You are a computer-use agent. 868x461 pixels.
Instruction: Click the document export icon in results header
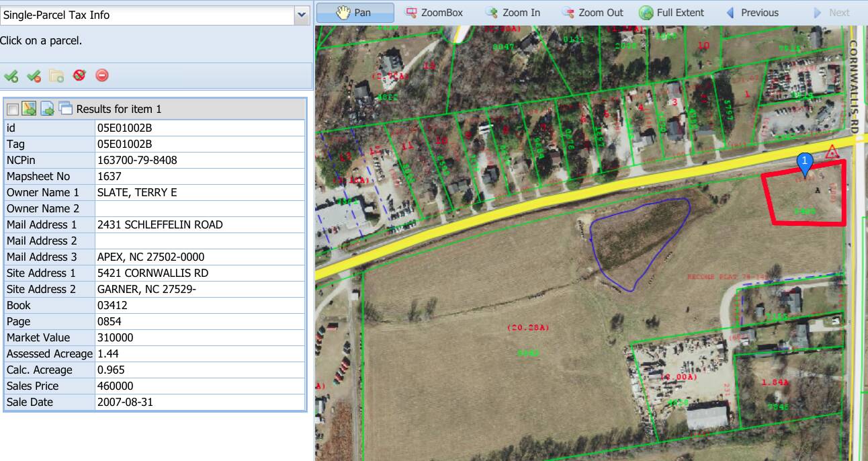click(x=47, y=109)
